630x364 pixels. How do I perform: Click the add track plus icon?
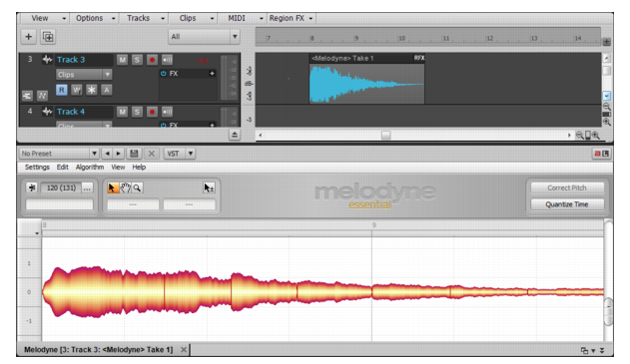[x=29, y=37]
